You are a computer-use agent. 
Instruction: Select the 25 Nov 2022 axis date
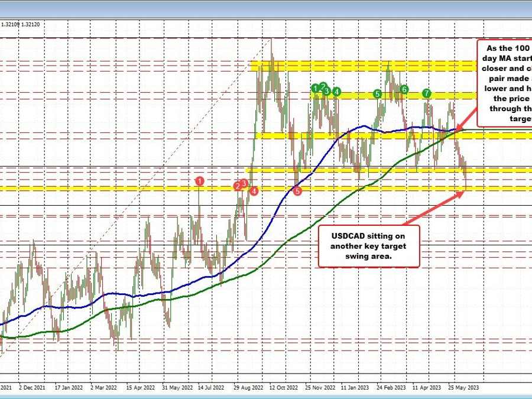[320, 387]
